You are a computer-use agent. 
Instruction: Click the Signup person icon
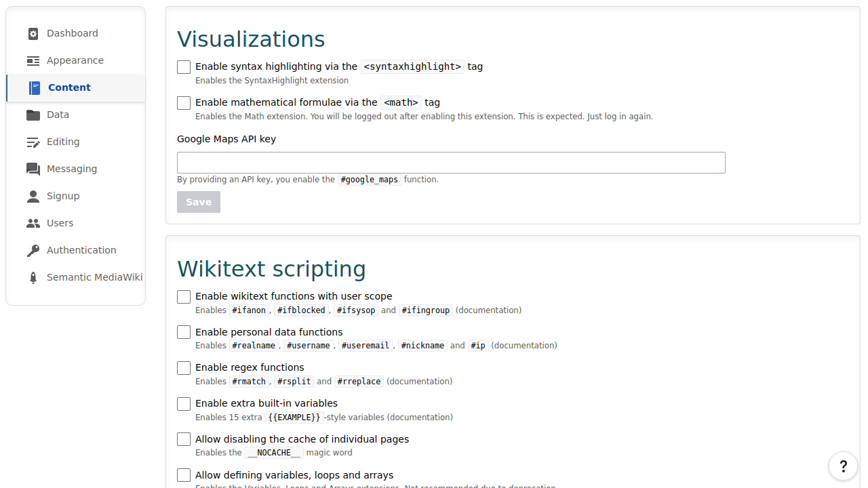tap(33, 196)
